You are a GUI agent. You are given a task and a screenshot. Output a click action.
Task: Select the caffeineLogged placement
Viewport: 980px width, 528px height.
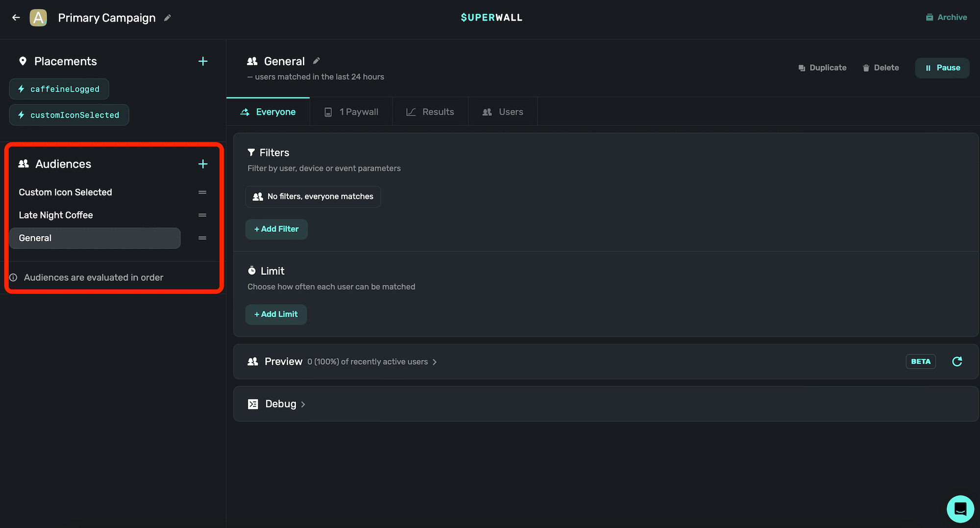[59, 89]
